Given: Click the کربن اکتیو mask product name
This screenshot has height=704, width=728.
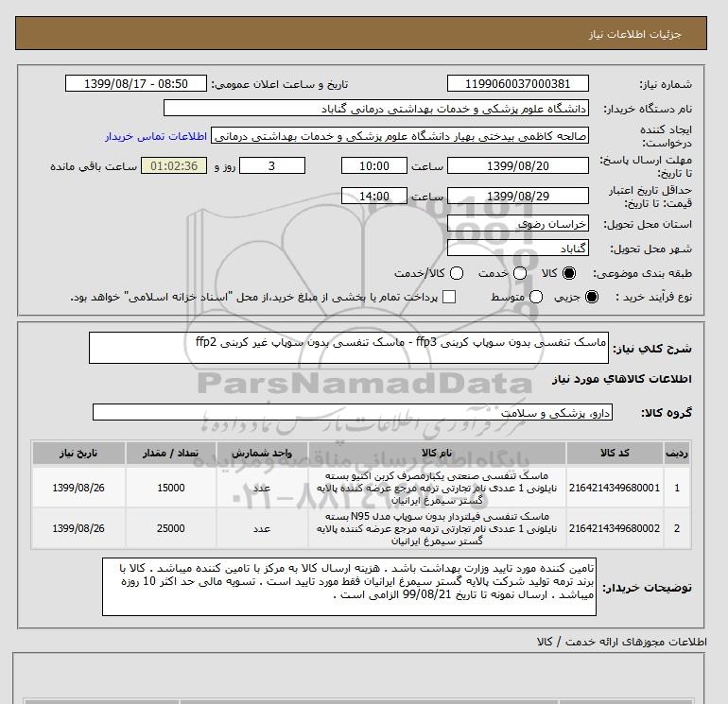Looking at the screenshot, I should [x=437, y=489].
